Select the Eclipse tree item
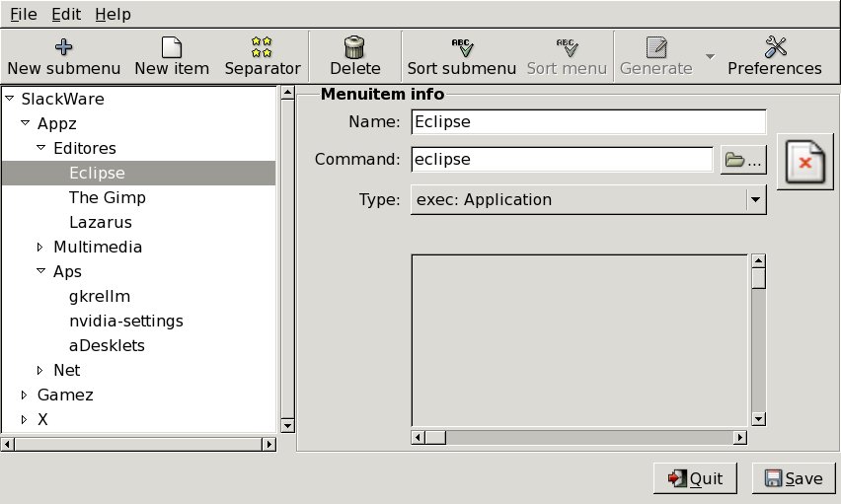 click(139, 173)
